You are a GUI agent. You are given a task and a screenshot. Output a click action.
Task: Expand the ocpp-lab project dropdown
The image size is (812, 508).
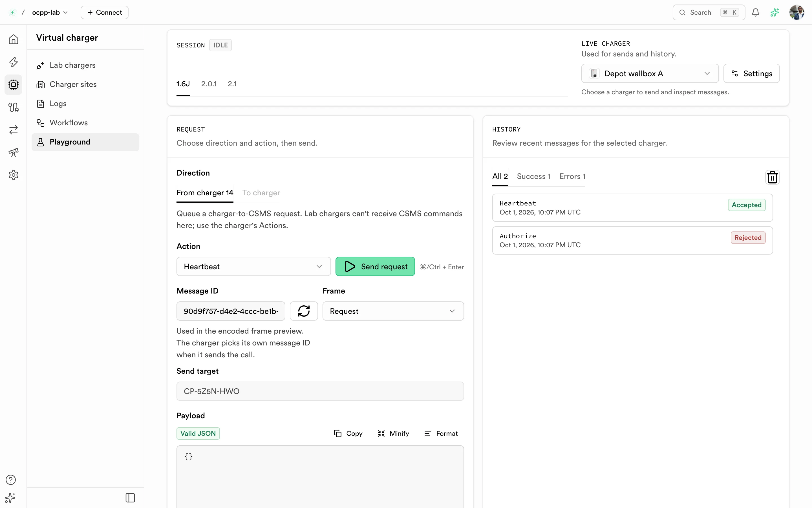coord(50,12)
